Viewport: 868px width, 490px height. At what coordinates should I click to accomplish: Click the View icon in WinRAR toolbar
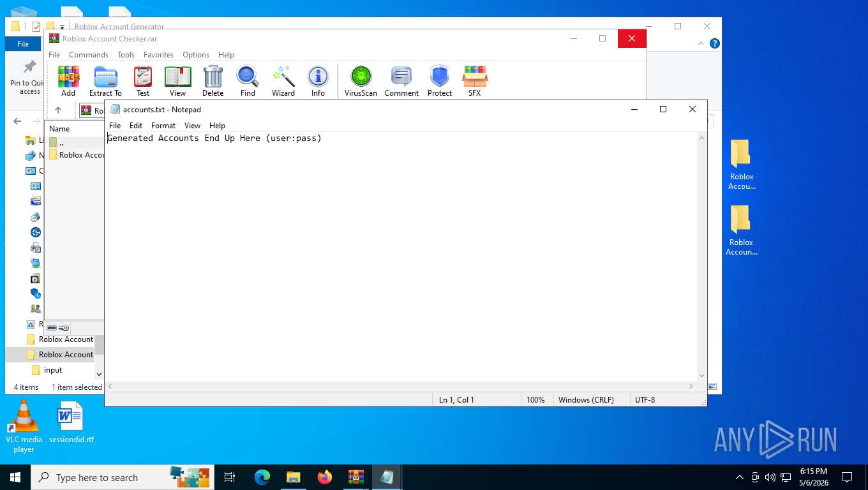(178, 81)
